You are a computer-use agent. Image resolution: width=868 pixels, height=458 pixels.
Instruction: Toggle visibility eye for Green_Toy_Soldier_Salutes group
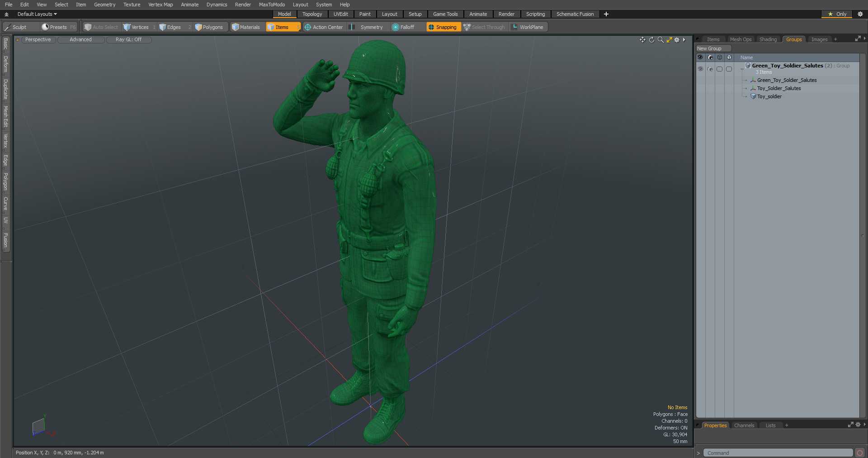700,69
